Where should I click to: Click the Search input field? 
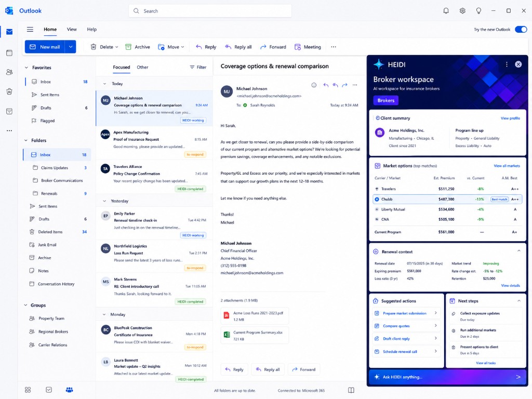pyautogui.click(x=210, y=11)
